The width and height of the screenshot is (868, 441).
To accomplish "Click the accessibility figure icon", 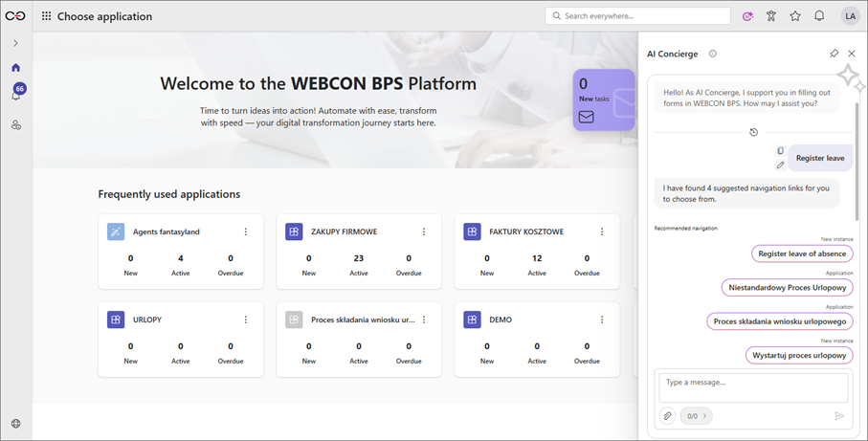I will (x=771, y=16).
